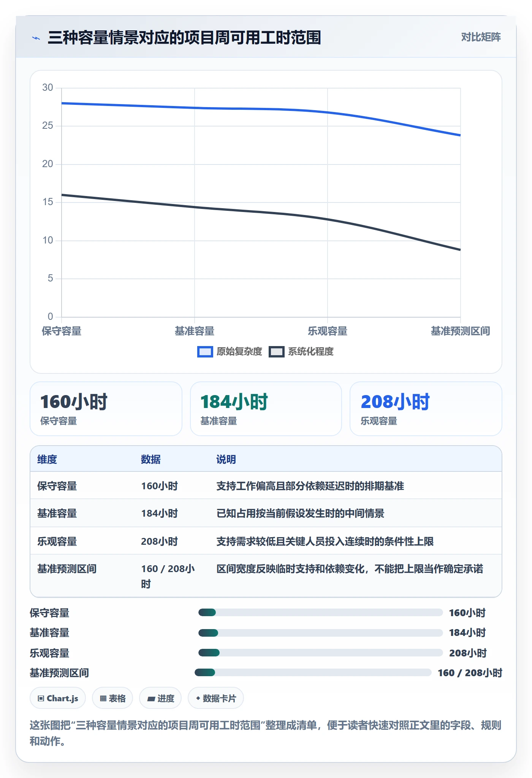This screenshot has width=532, height=778.
Task: Click the lightning icon beside the title
Action: (36, 38)
